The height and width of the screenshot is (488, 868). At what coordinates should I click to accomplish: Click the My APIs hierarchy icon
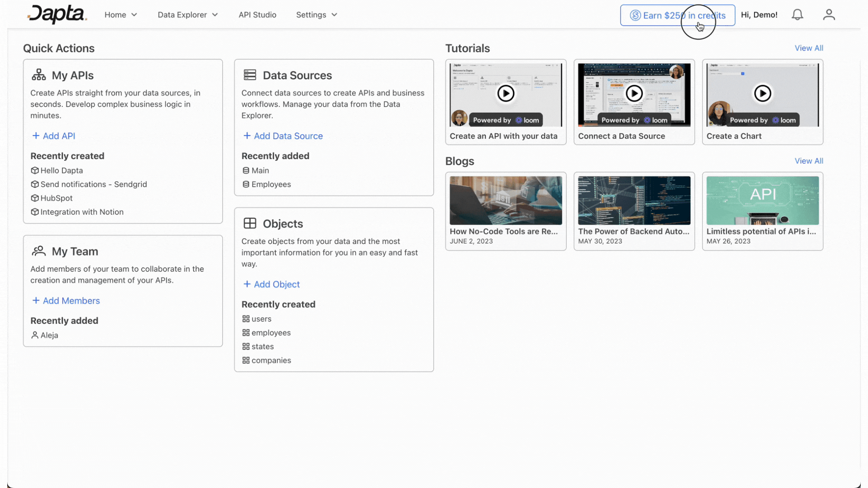point(39,75)
